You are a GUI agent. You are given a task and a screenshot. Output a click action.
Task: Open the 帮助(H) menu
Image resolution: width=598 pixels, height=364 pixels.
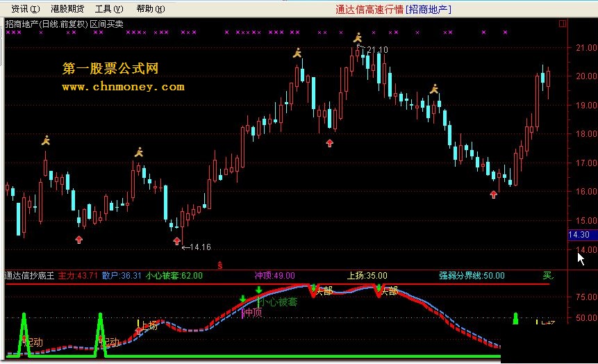151,9
